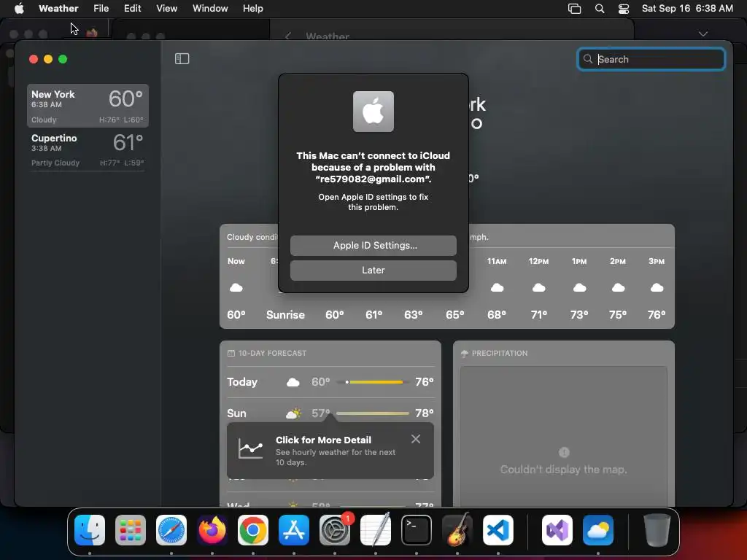Open the Today row of the forecast
The width and height of the screenshot is (747, 560).
click(330, 382)
